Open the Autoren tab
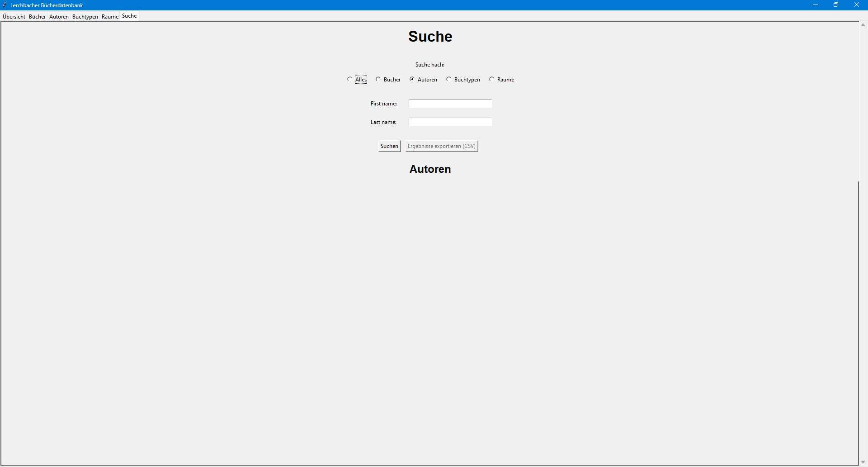 coord(59,17)
